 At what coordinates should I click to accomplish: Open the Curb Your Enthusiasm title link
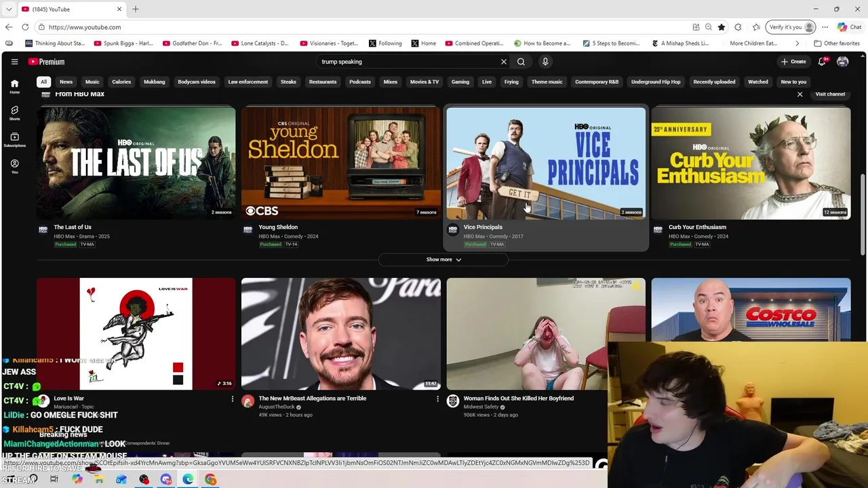[x=697, y=227]
